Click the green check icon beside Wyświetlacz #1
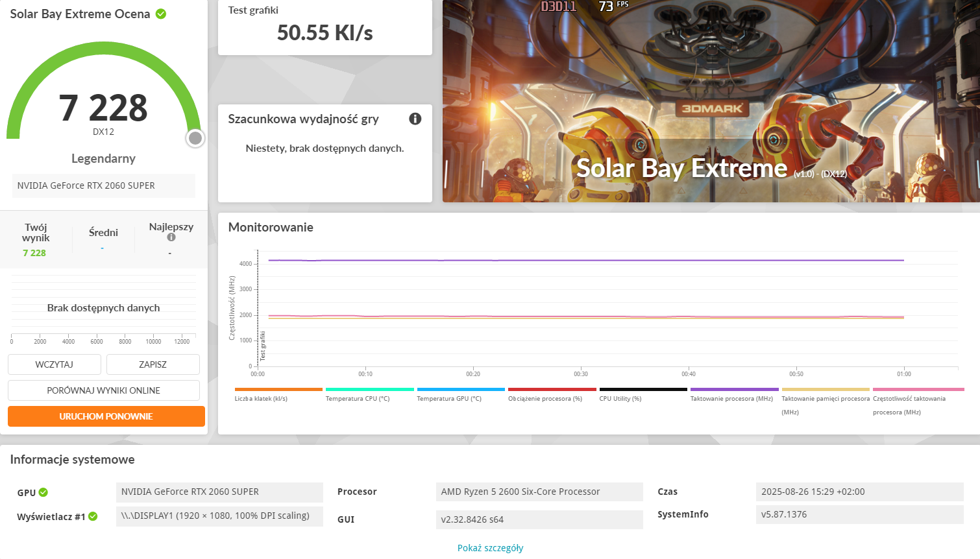 point(93,516)
